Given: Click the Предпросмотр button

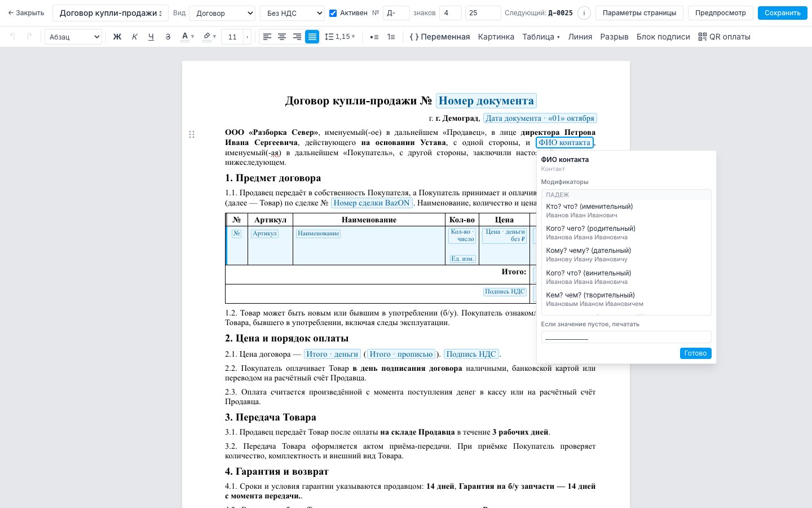Looking at the screenshot, I should pos(720,13).
